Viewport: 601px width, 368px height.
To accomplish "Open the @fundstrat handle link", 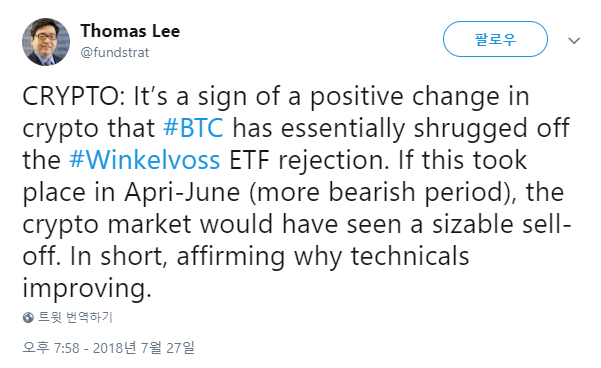I will [115, 52].
